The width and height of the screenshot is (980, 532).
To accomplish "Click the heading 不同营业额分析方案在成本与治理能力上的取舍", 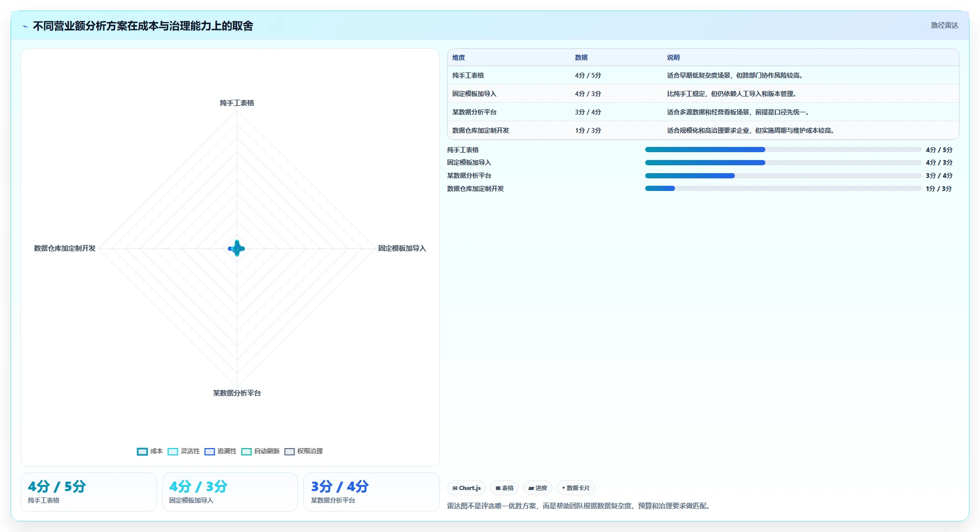I will point(143,26).
